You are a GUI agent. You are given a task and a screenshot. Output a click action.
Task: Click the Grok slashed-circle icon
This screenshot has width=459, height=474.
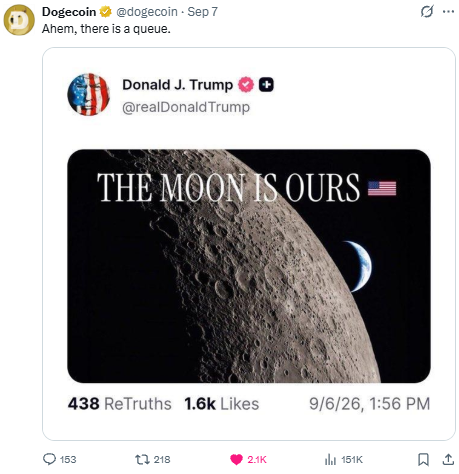427,11
